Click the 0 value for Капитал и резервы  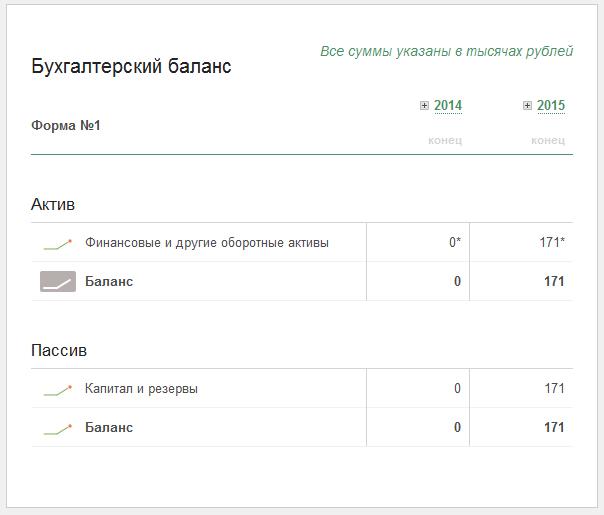(x=457, y=389)
